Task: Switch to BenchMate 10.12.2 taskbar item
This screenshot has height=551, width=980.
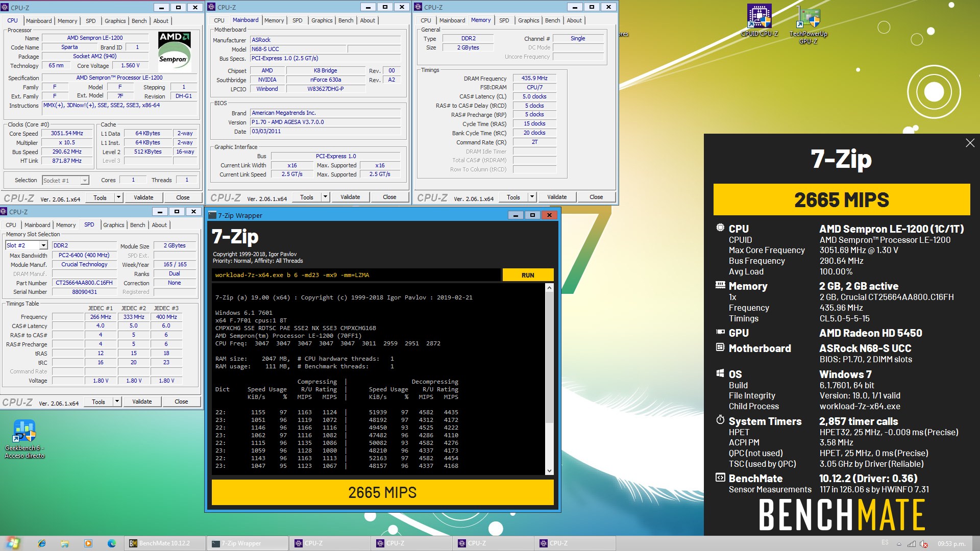Action: (165, 543)
